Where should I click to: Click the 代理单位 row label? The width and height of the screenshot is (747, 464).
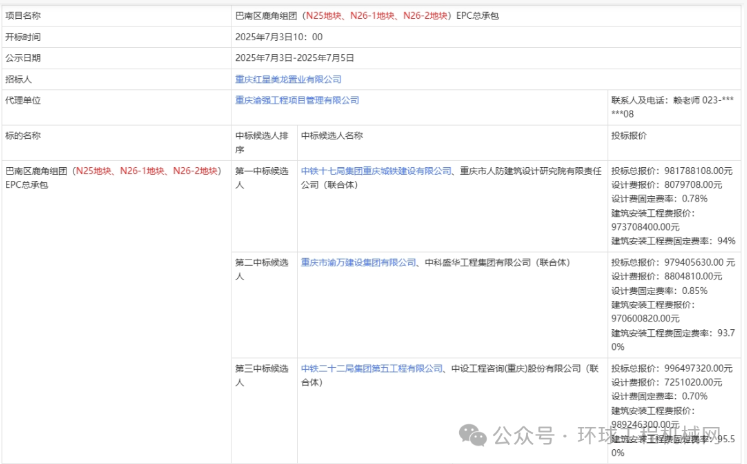tap(23, 100)
